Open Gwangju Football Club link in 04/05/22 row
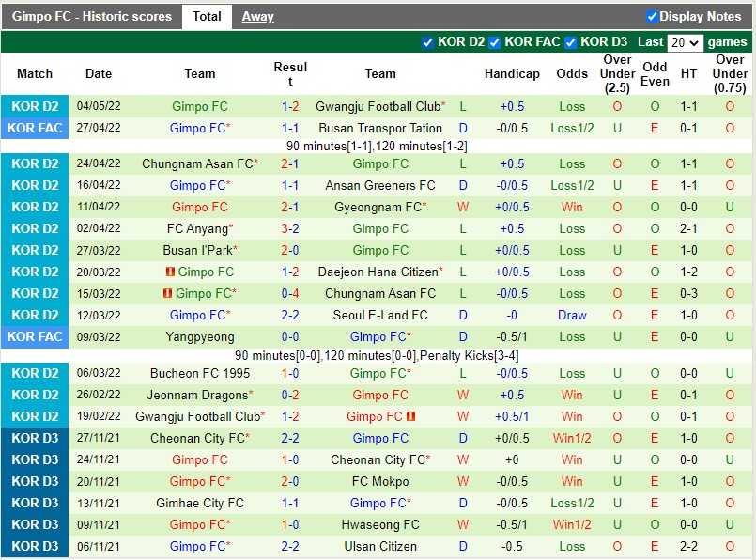The height and width of the screenshot is (560, 756). pos(378,106)
